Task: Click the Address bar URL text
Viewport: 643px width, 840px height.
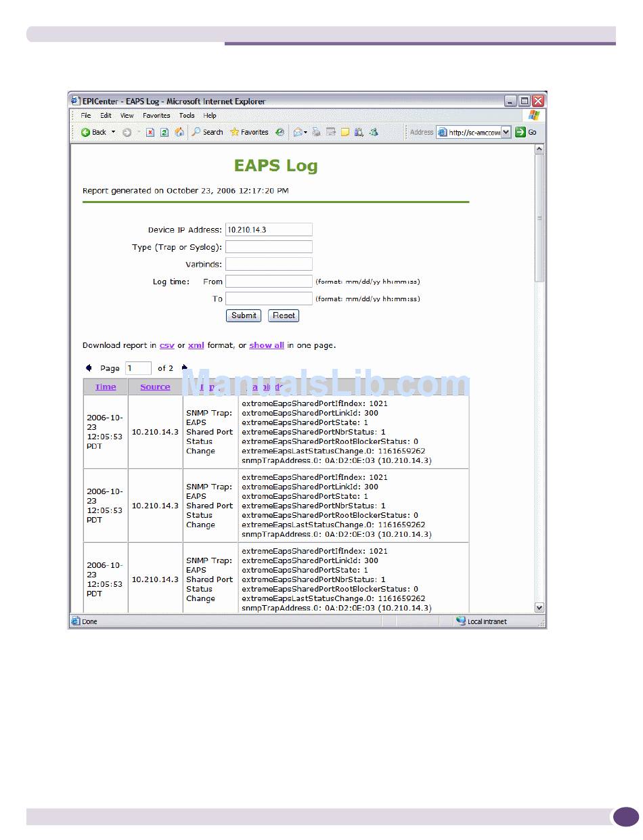Action: pyautogui.click(x=474, y=133)
